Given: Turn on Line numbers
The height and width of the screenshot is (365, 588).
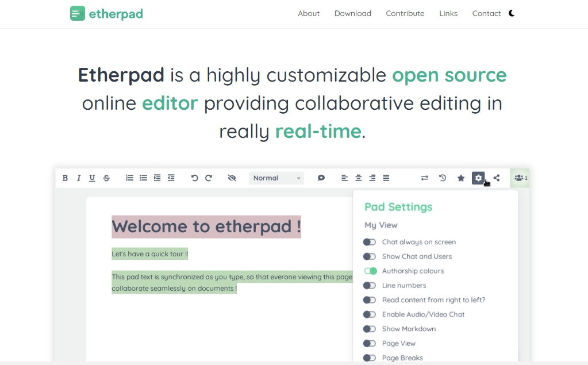Looking at the screenshot, I should tap(370, 286).
